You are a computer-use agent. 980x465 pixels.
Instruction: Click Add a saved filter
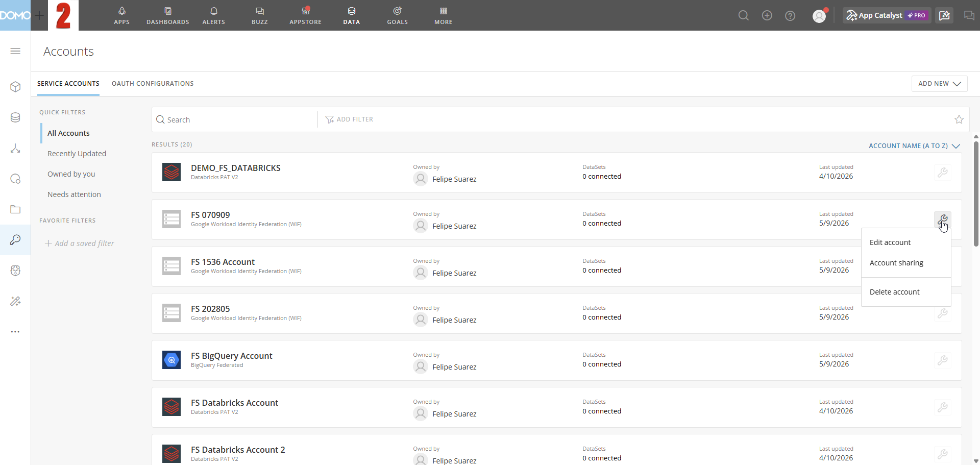(80, 243)
